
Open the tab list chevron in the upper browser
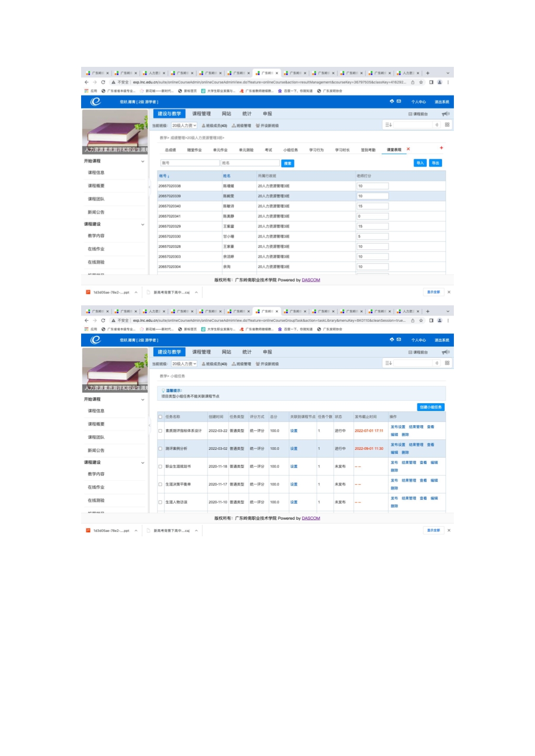click(x=448, y=73)
